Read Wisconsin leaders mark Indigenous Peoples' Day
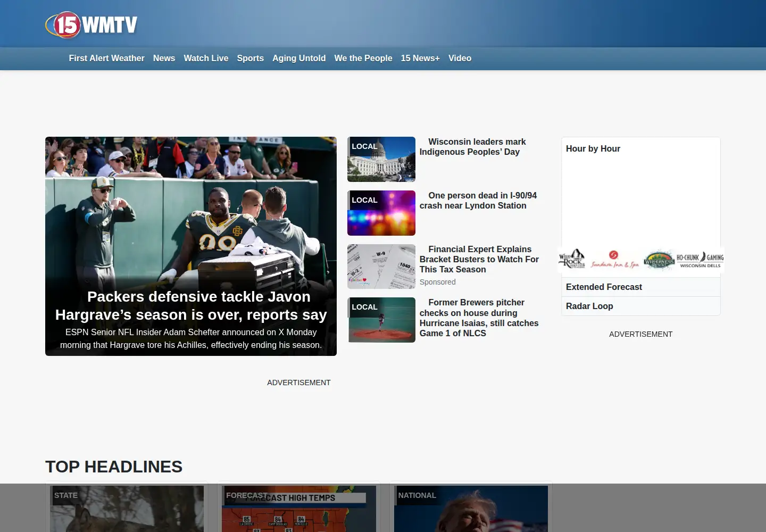The image size is (766, 532). click(x=472, y=147)
